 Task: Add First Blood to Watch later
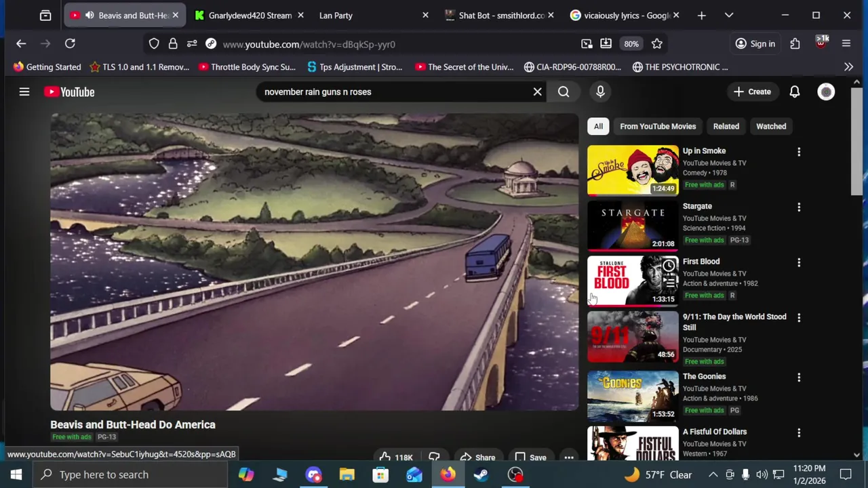coord(669,266)
